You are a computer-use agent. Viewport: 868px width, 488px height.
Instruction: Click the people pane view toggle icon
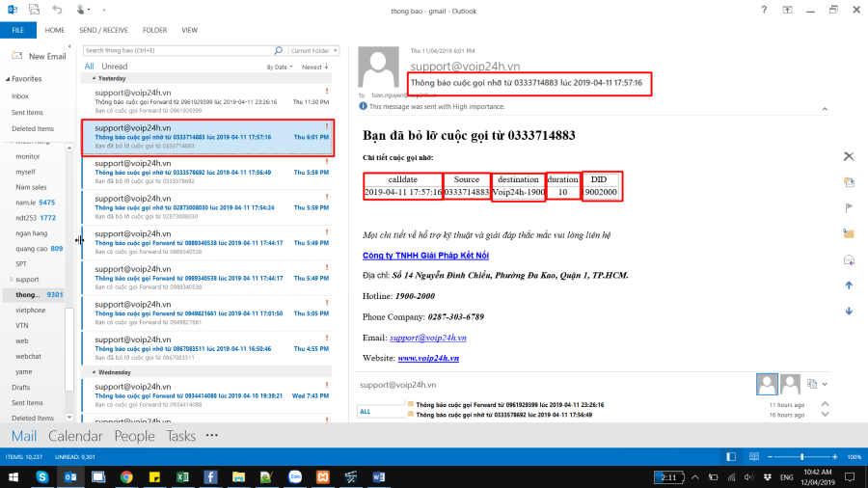tap(812, 384)
